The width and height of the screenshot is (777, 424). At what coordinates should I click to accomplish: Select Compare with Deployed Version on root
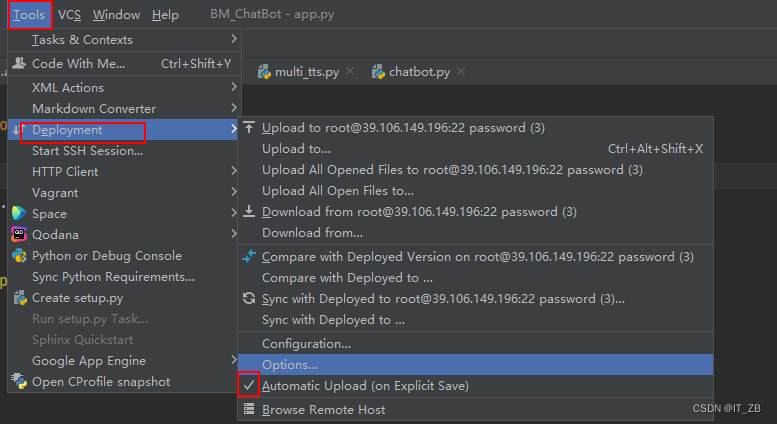pos(476,257)
